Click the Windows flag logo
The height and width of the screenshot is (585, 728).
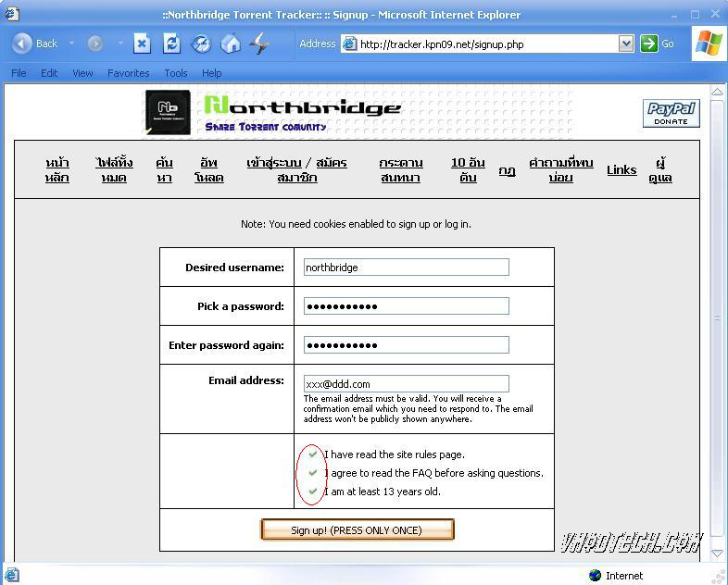(709, 44)
